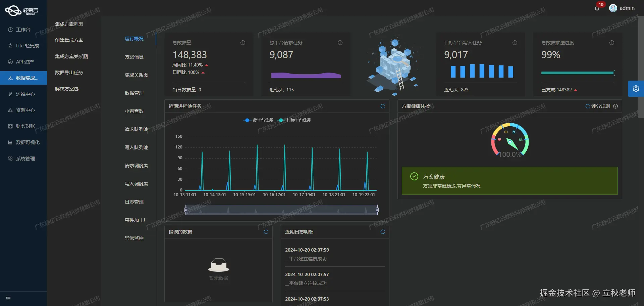Refresh the 近期进程池任务 chart
644x306 pixels.
coord(383,106)
